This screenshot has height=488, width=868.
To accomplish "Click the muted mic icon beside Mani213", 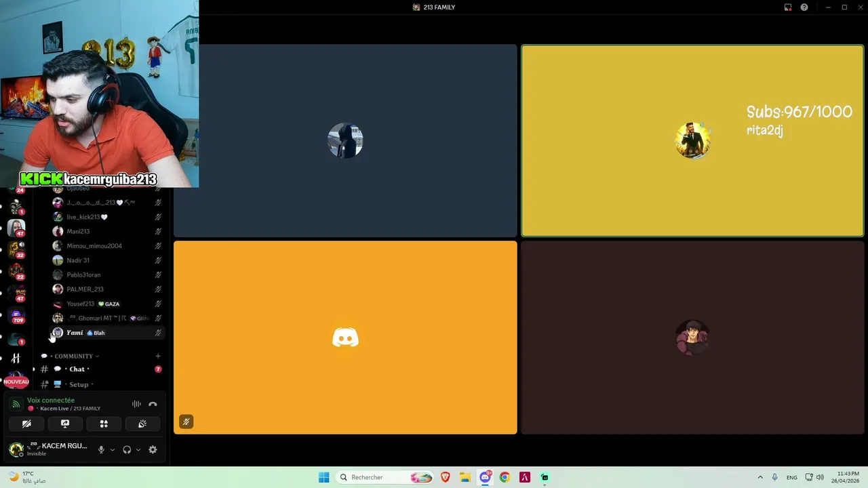I will [x=158, y=231].
